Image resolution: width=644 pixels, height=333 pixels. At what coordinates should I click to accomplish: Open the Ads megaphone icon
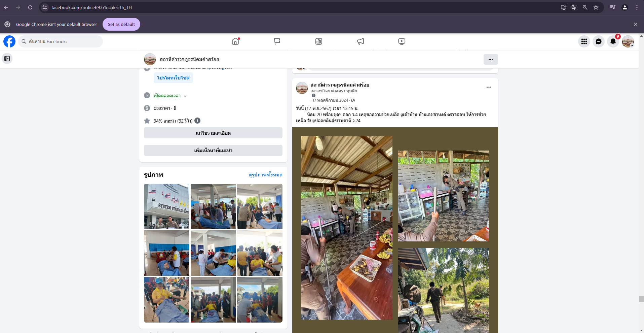[x=360, y=41]
